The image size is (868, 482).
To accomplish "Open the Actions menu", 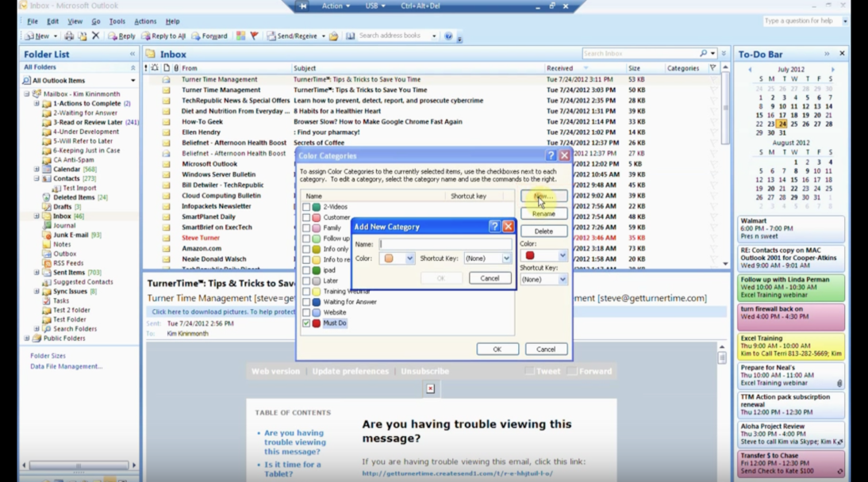I will click(145, 21).
